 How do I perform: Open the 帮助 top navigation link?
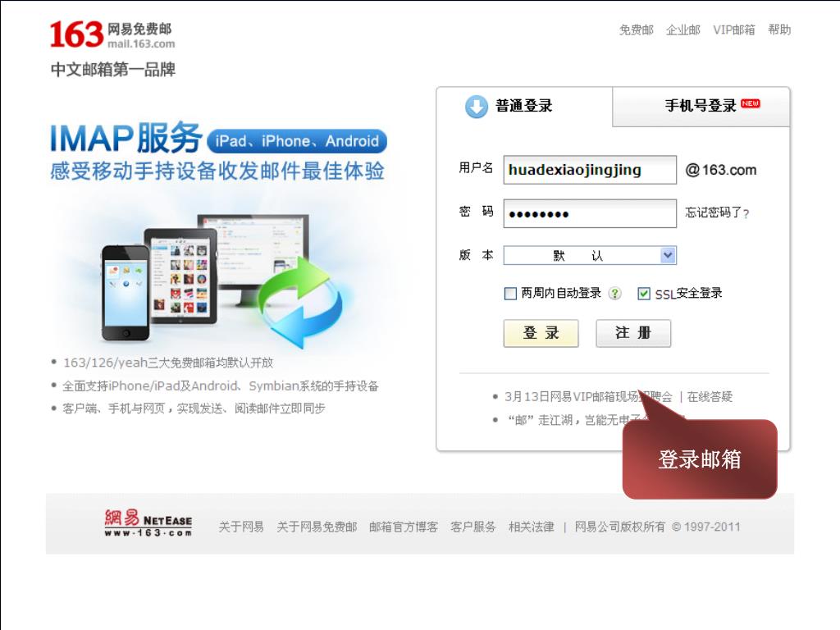tap(779, 30)
